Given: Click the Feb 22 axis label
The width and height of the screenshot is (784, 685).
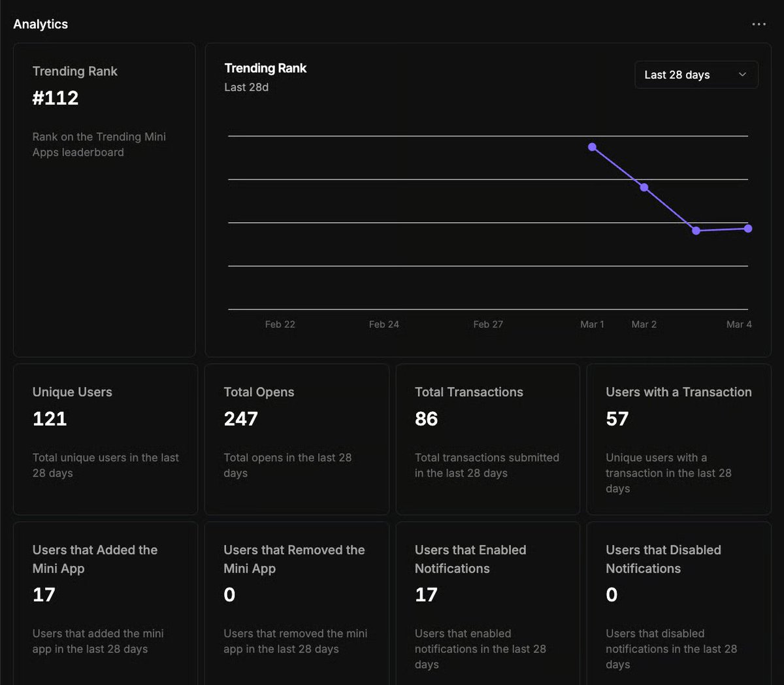Looking at the screenshot, I should [280, 324].
